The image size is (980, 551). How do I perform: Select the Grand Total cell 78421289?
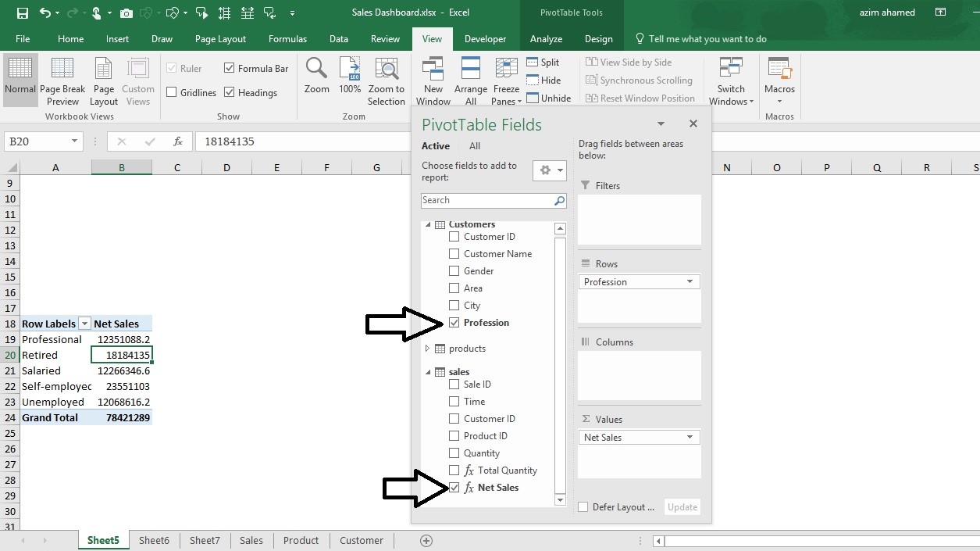pos(122,418)
